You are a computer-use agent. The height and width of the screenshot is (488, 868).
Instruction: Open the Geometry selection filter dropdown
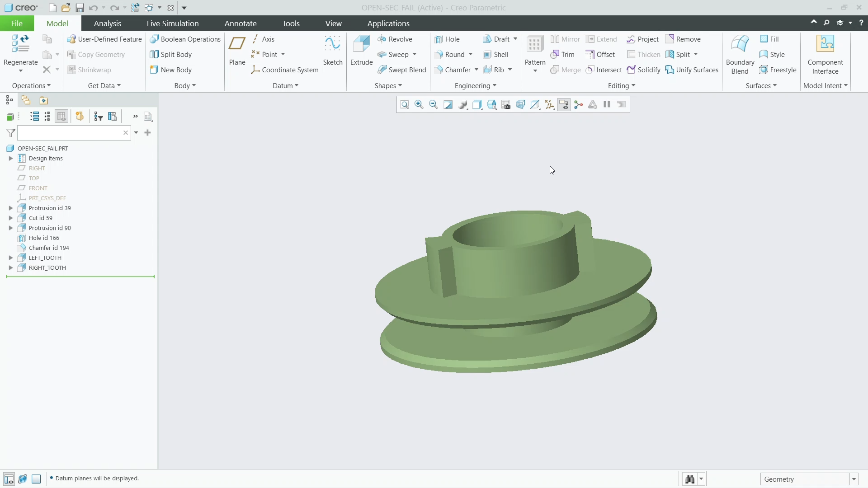(854, 479)
